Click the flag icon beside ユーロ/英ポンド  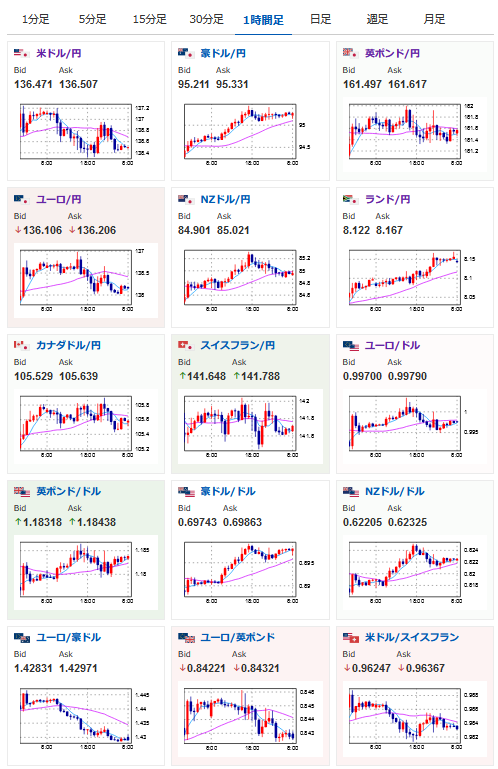186,638
